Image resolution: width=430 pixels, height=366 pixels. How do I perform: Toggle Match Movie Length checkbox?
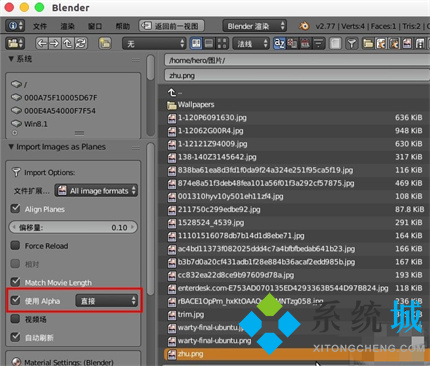15,282
